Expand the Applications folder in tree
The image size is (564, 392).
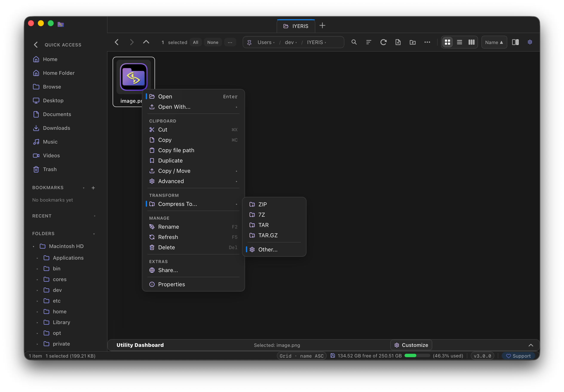tap(37, 258)
